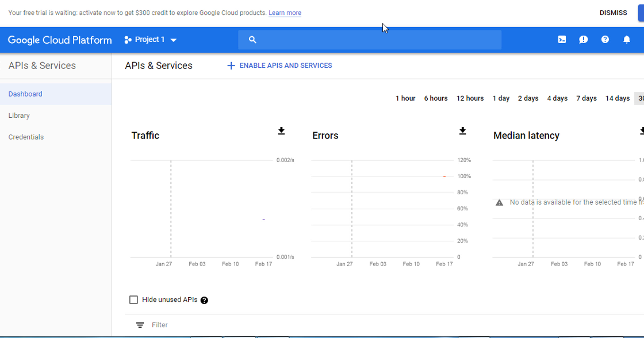Download the Errors chart data
The image size is (644, 338).
[462, 131]
